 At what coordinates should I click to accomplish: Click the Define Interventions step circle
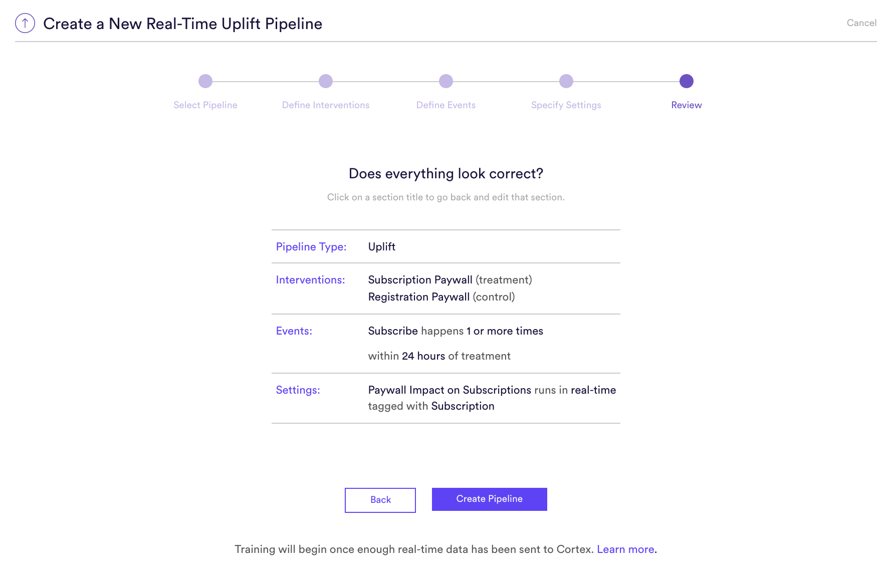[326, 81]
